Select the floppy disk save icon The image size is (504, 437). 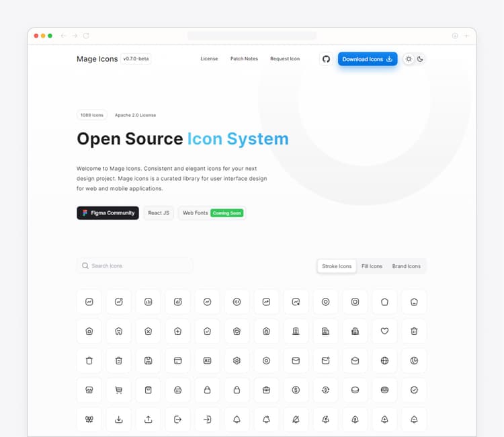click(x=149, y=360)
